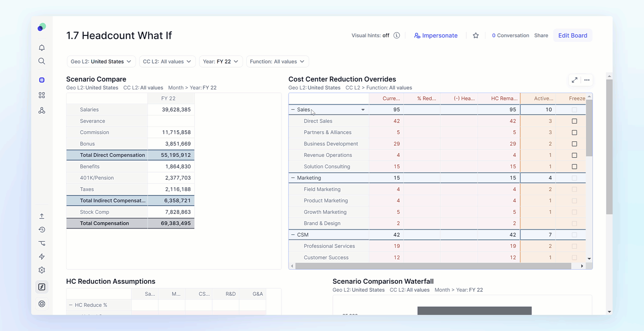Open the Year FY 22 filter dropdown

(221, 61)
